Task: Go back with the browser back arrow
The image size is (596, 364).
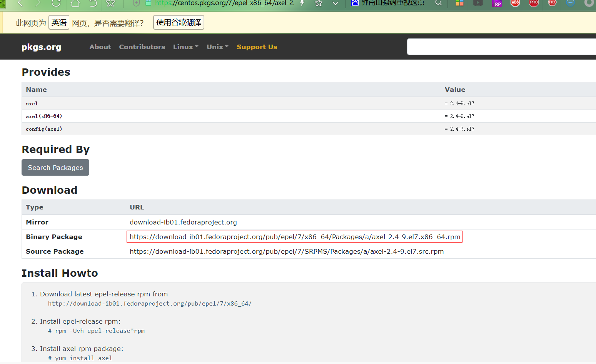Action: click(x=20, y=3)
